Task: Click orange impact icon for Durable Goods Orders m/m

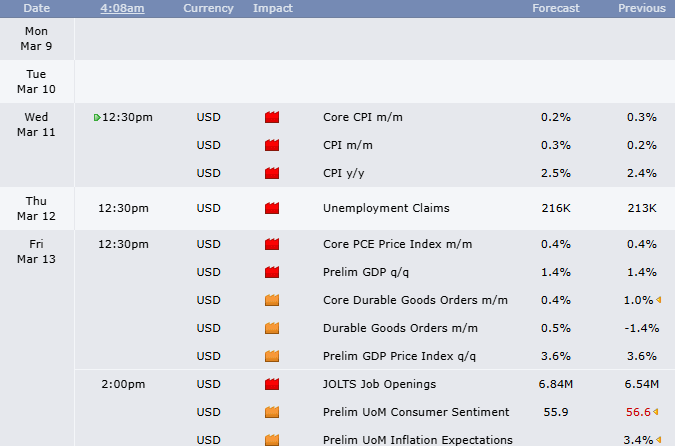Action: [272, 328]
